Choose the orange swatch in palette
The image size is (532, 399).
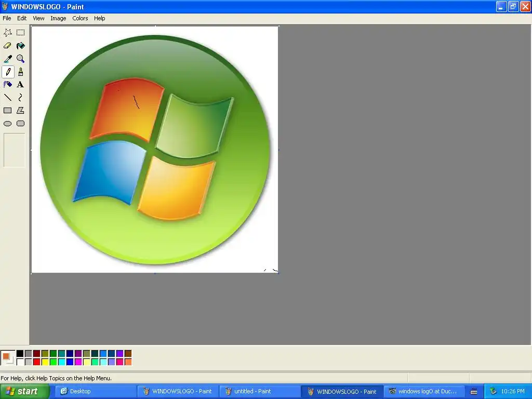[x=128, y=362]
